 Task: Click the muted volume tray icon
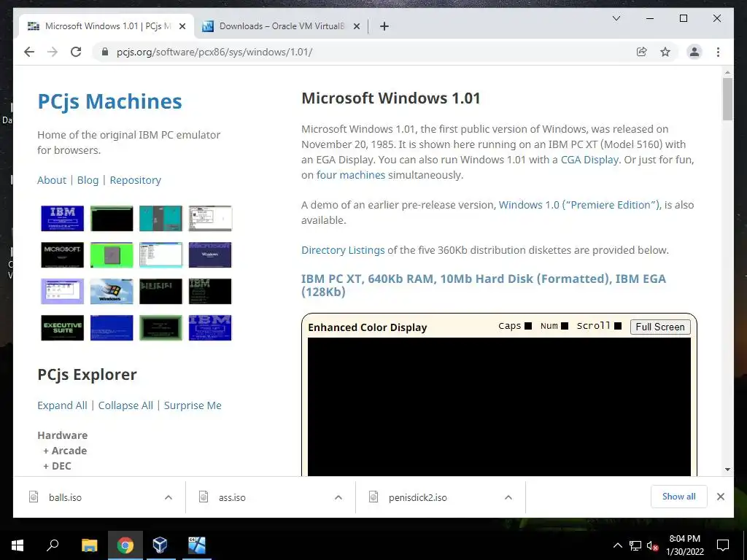(653, 545)
